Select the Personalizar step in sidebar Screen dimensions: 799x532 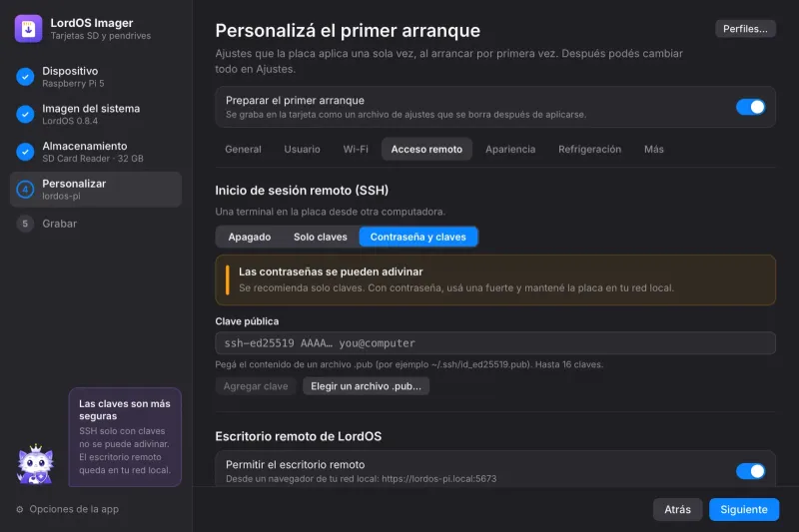[96, 190]
